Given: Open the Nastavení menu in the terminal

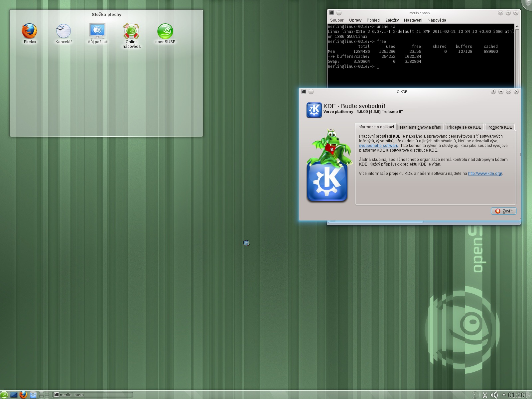Looking at the screenshot, I should coord(413,20).
